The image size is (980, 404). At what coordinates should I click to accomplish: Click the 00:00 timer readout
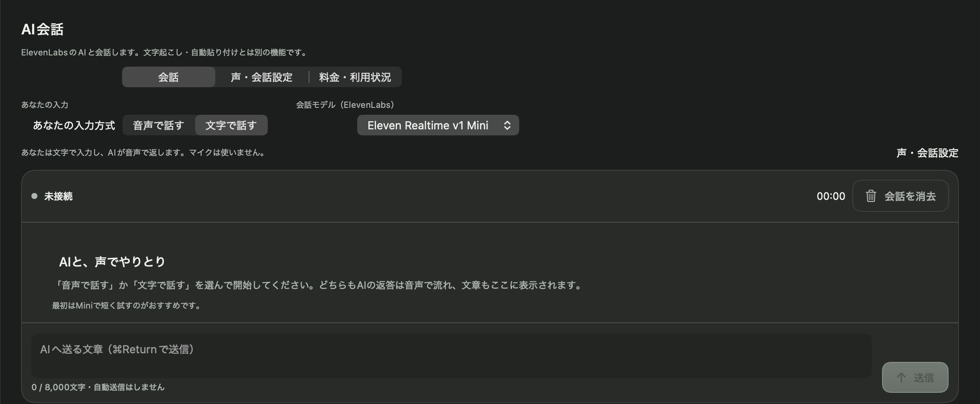point(831,196)
